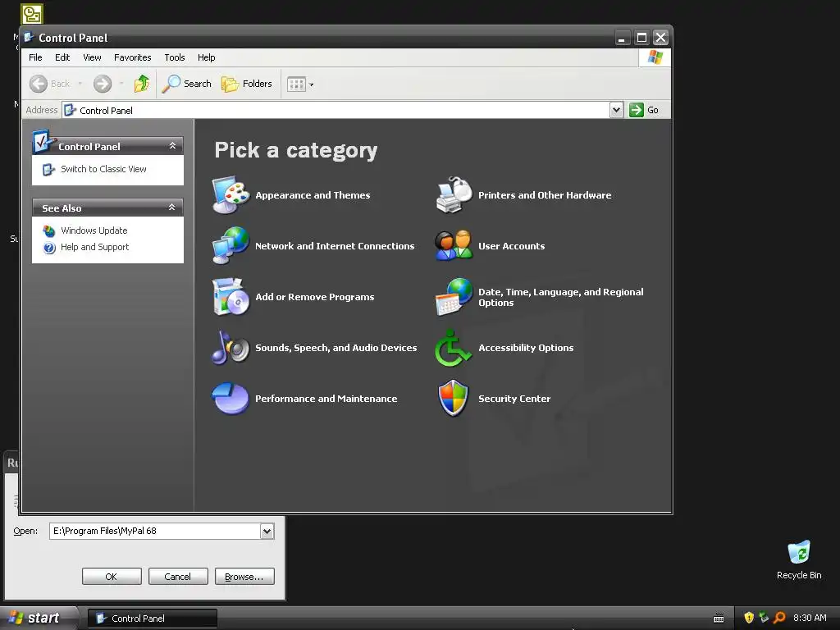Viewport: 840px width, 630px height.
Task: Click Cancel in the Run dialog
Action: 178,577
